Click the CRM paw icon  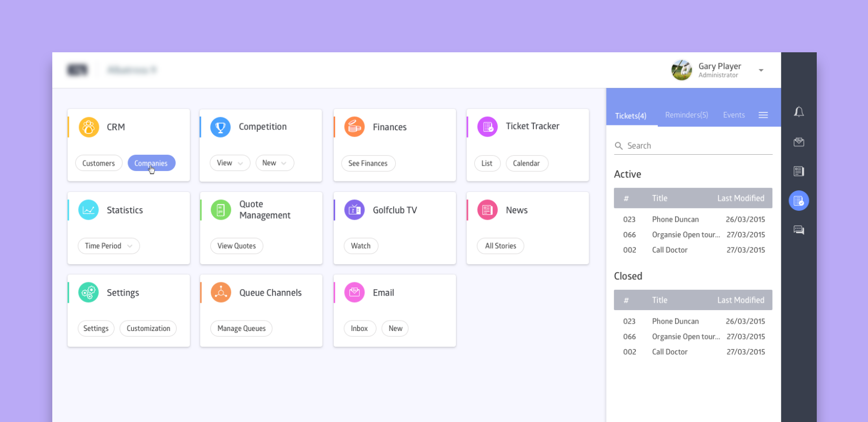pyautogui.click(x=89, y=127)
